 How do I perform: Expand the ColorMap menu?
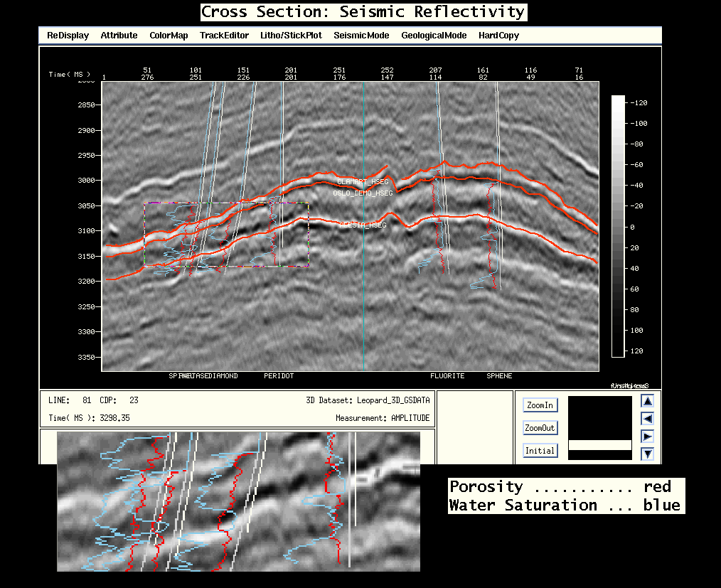tap(169, 36)
